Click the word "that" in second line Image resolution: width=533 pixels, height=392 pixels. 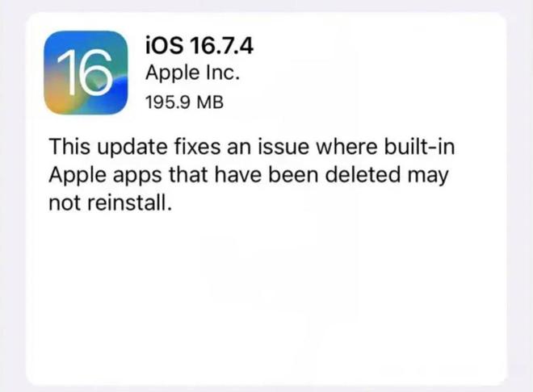[188, 175]
